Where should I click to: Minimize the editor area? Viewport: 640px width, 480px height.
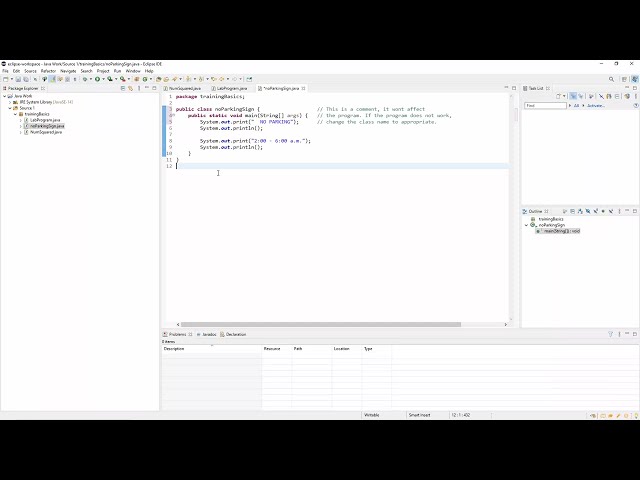506,88
